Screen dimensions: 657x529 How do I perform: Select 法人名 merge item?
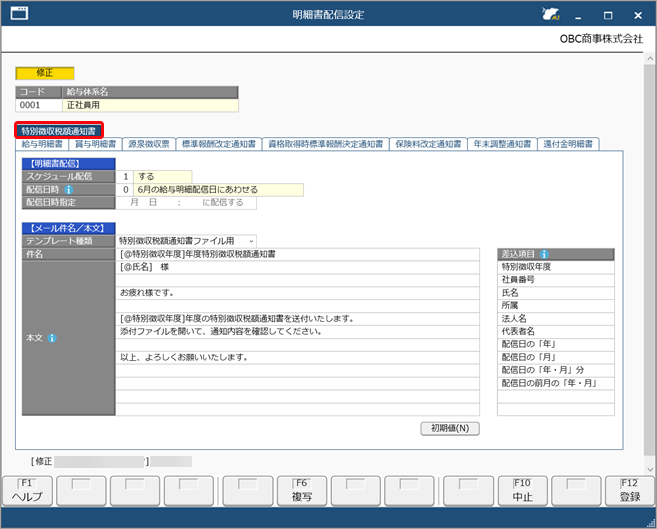coord(556,319)
